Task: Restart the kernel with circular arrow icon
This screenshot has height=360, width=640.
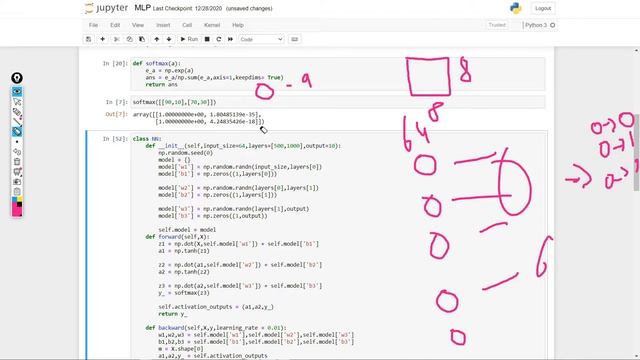Action: [219, 39]
